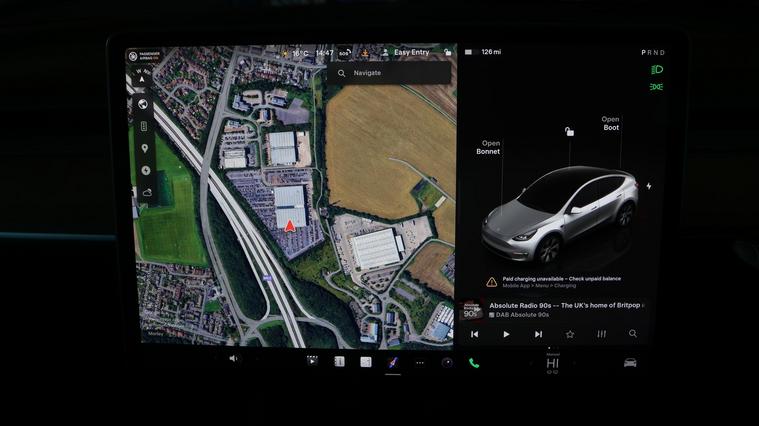
Task: Search media with magnifier icon
Action: pyautogui.click(x=633, y=334)
